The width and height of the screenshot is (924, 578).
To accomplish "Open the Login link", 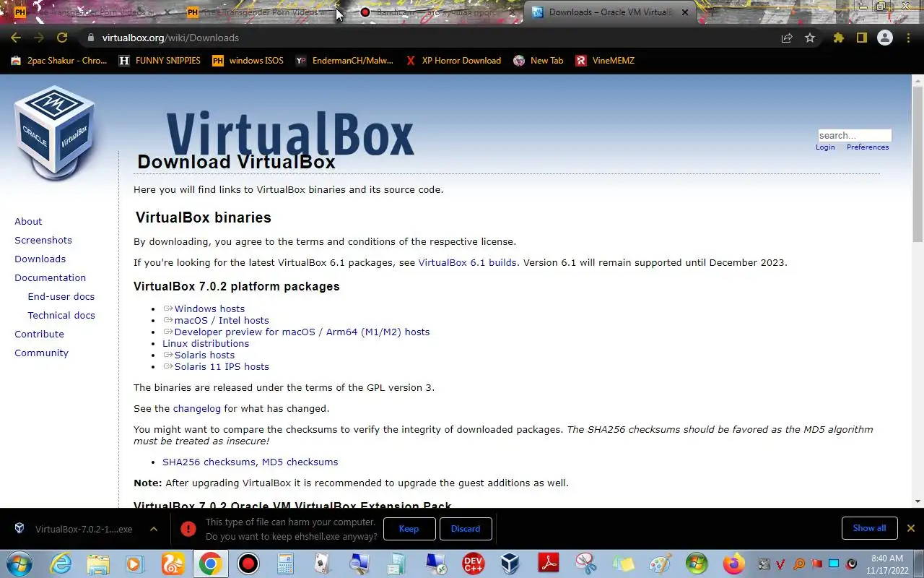I will point(825,147).
